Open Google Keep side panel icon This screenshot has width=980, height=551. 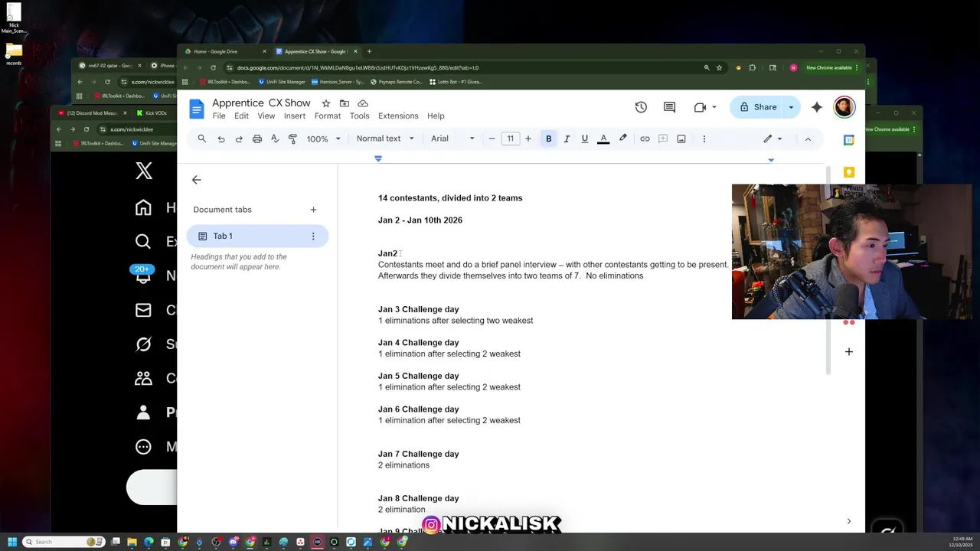(849, 172)
